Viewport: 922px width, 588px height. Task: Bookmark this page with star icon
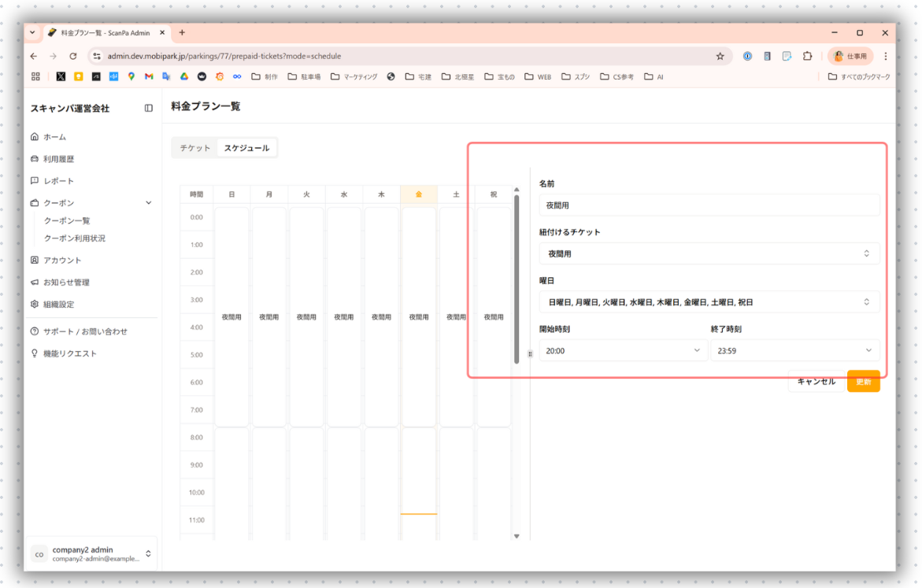tap(720, 57)
